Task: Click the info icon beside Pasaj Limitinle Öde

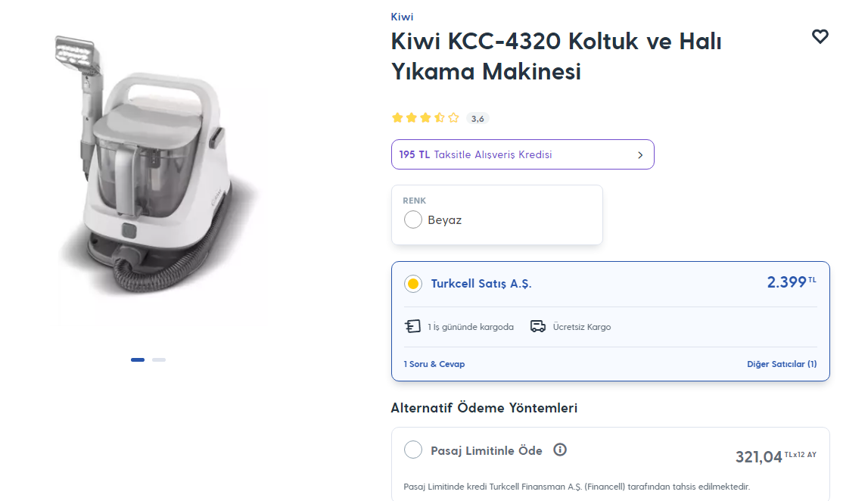Action: point(560,450)
